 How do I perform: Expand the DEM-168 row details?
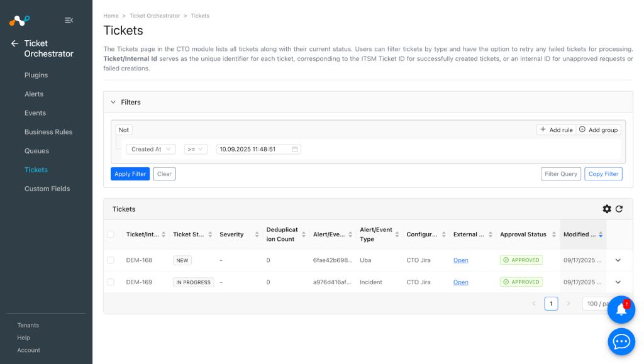[618, 260]
